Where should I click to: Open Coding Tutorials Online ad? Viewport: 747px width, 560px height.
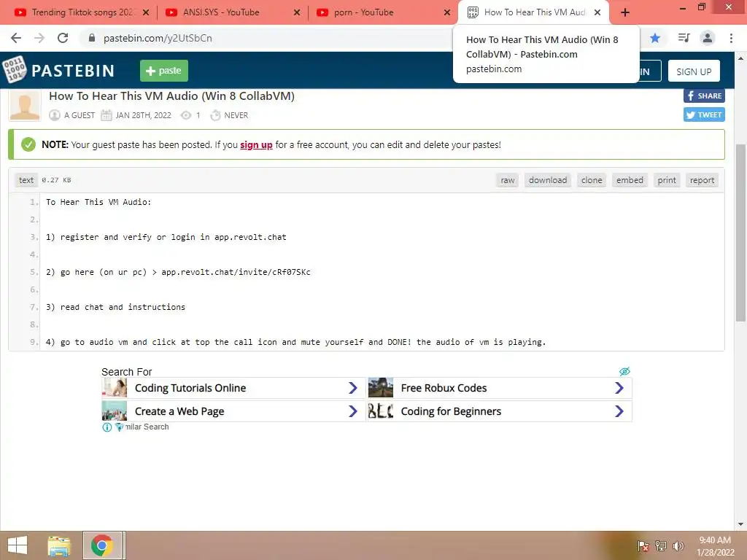click(x=233, y=388)
